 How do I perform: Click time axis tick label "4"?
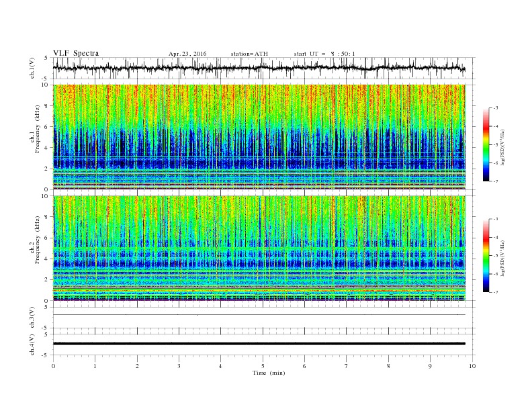220,366
